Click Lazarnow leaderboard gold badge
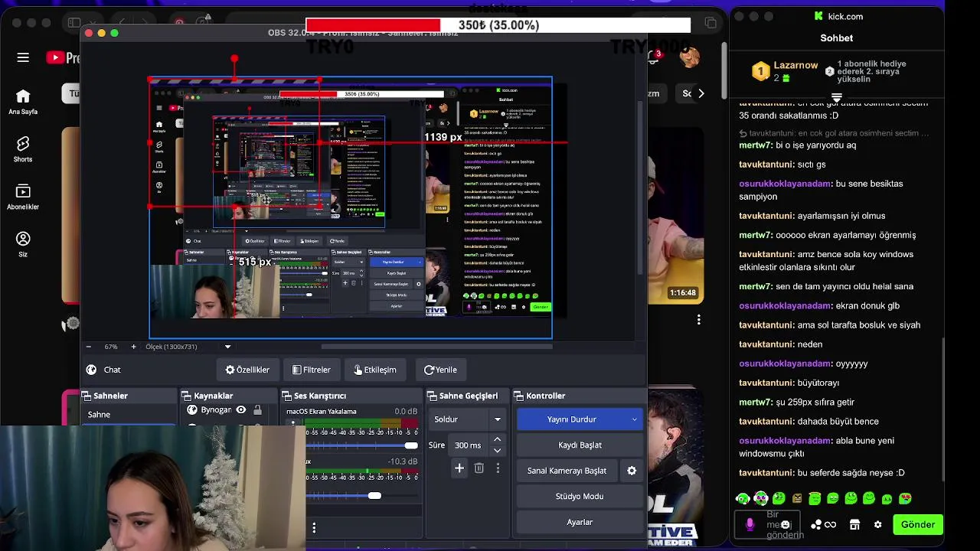The height and width of the screenshot is (551, 980). click(760, 71)
